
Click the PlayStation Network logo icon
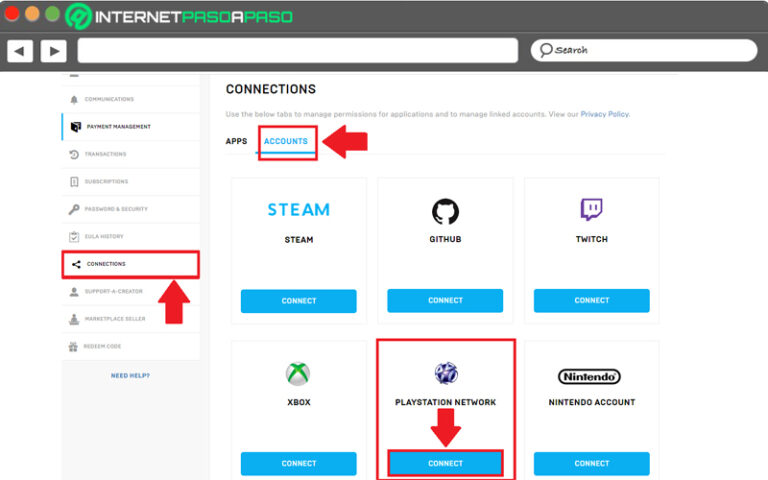tap(445, 374)
